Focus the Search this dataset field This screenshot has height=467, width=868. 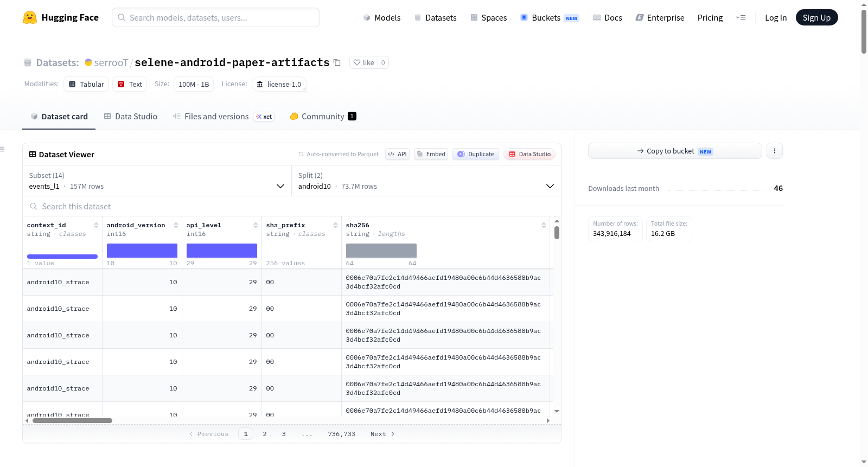292,207
